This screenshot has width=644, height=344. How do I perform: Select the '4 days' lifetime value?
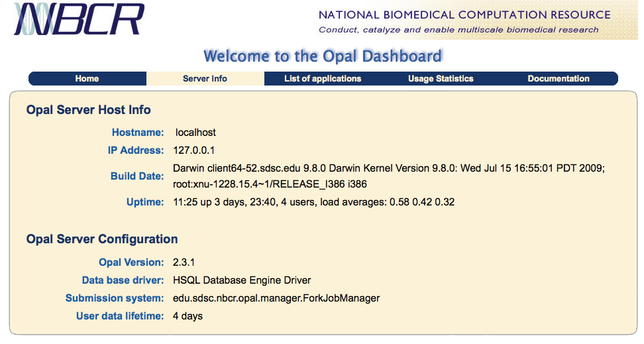pos(188,316)
